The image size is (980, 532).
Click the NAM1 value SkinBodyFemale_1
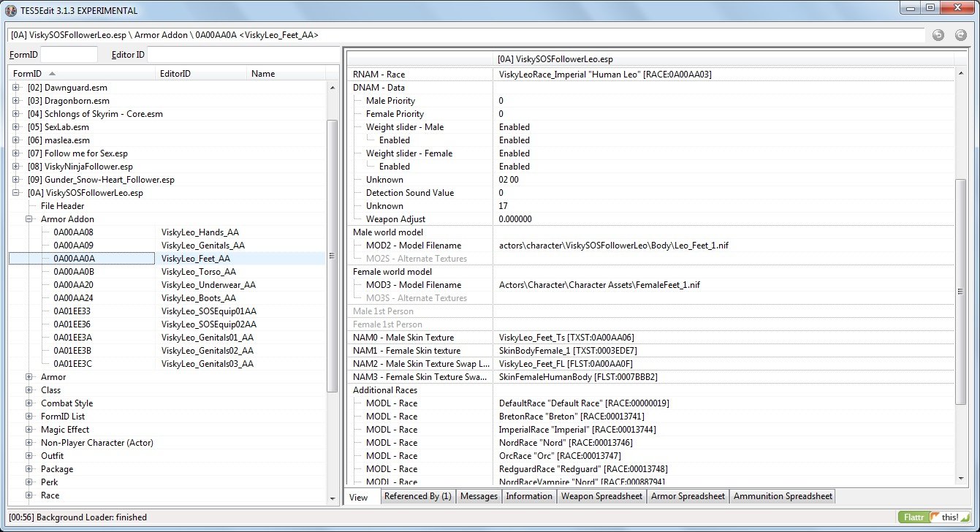[x=566, y=351]
